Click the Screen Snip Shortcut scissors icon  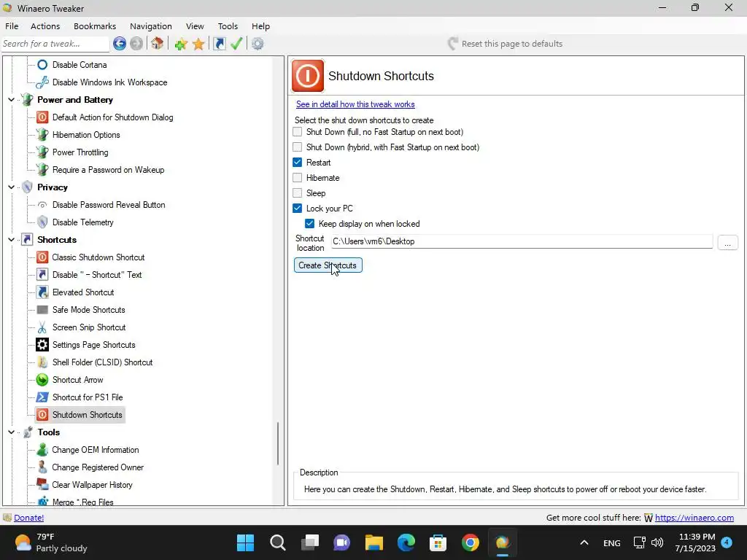point(42,327)
